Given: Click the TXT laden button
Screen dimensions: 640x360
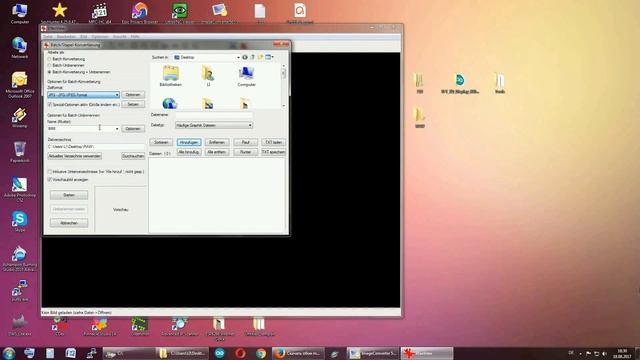Looking at the screenshot, I should (273, 142).
